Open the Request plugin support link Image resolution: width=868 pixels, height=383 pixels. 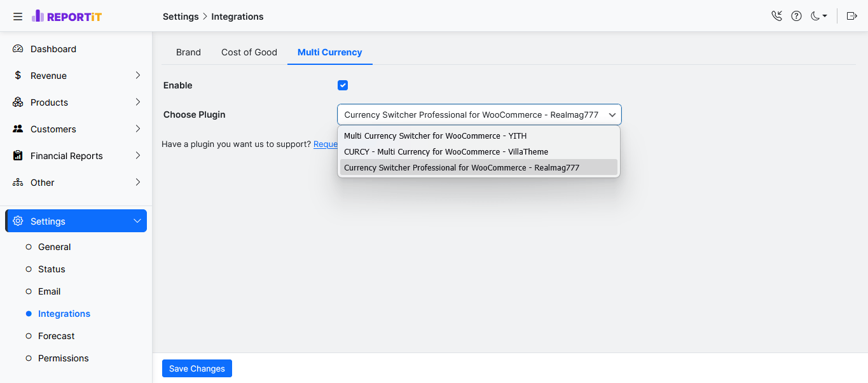[x=326, y=144]
